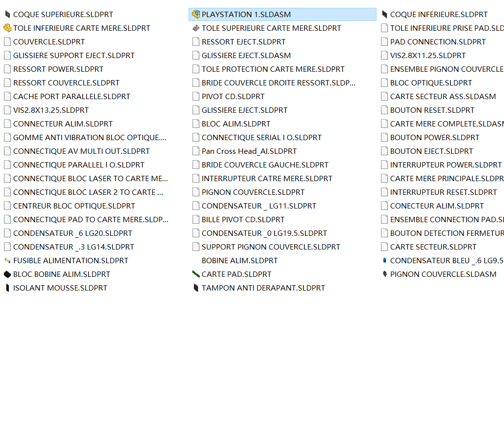Click the page icon of BLOC OPTIQUE.SLDPRT
Image resolution: width=504 pixels, height=439 pixels.
384,83
